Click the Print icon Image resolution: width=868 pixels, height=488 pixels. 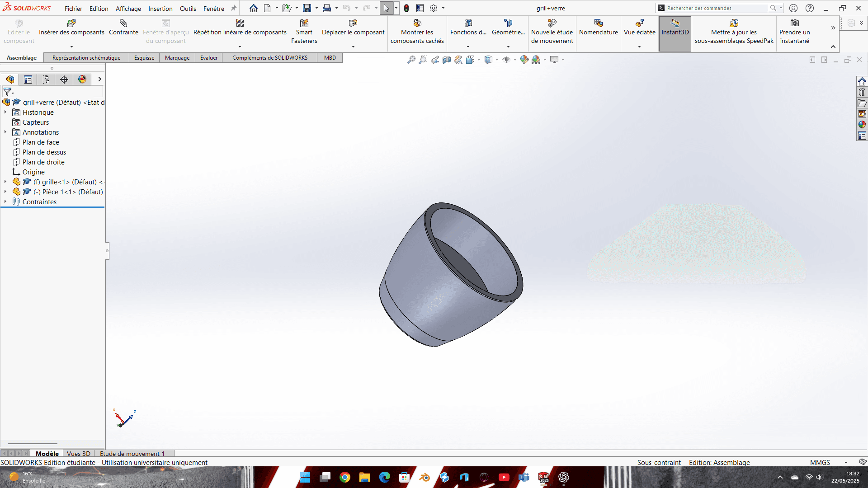(x=327, y=8)
